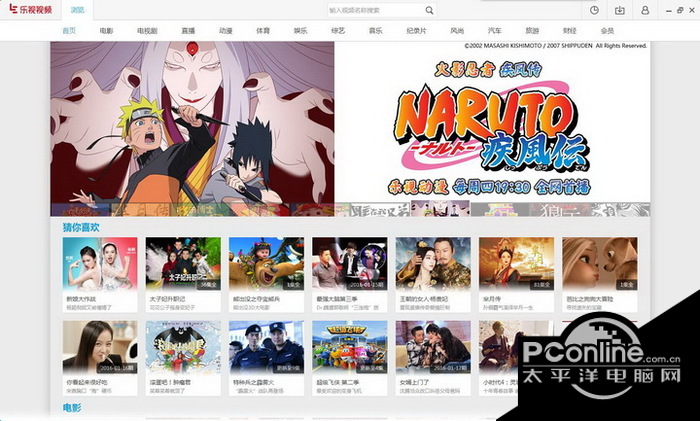This screenshot has width=700, height=421.
Task: Open the 会员 page
Action: pos(607,31)
